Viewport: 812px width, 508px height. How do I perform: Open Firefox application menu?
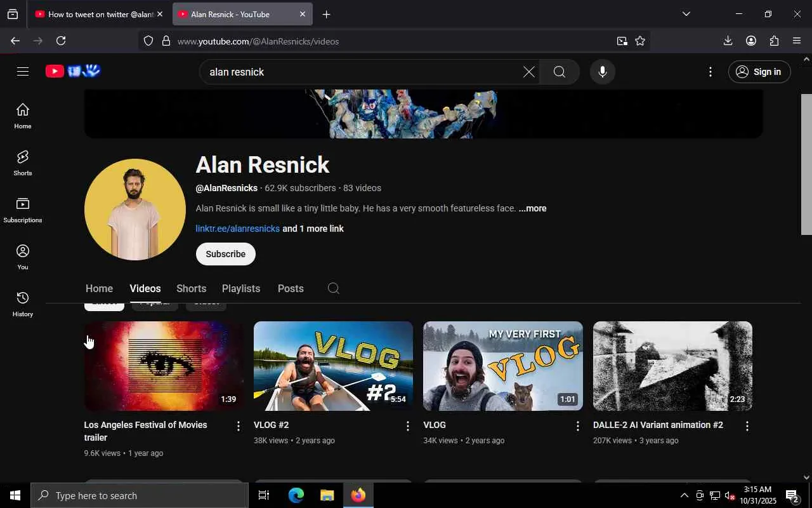797,41
